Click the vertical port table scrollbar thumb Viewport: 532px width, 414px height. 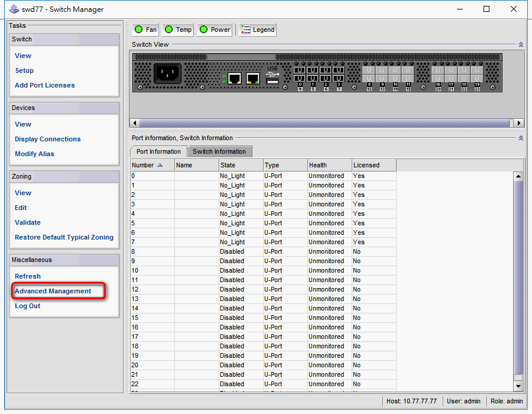[518, 277]
